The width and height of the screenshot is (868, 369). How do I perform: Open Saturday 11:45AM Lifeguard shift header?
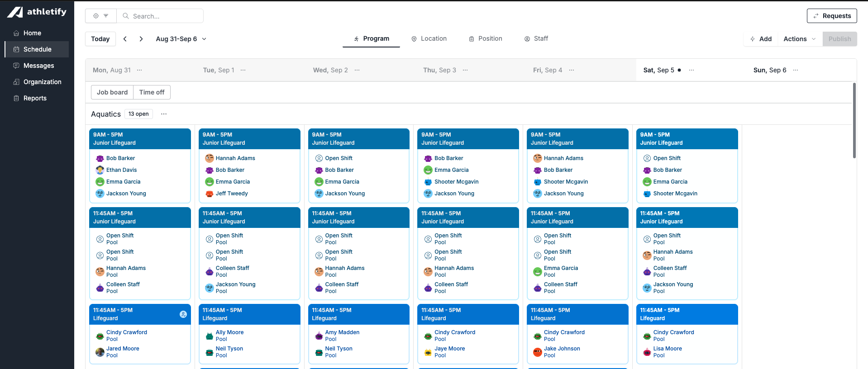[x=687, y=314]
